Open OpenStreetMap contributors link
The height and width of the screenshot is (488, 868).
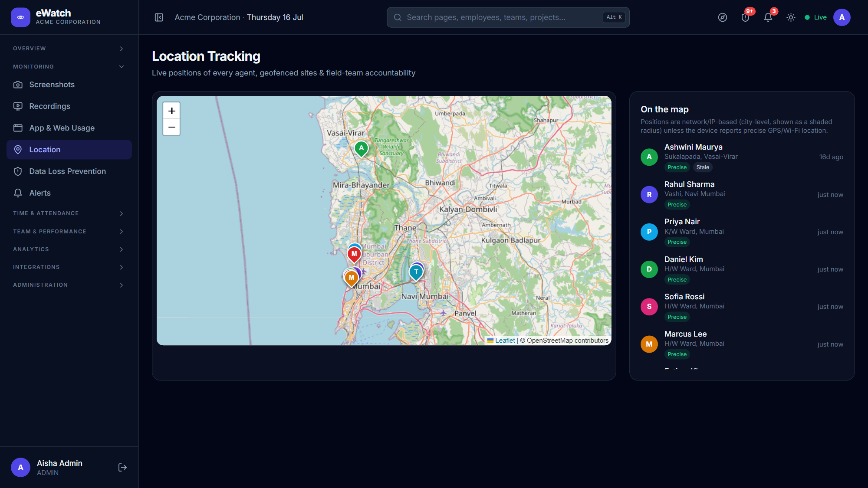[568, 341]
